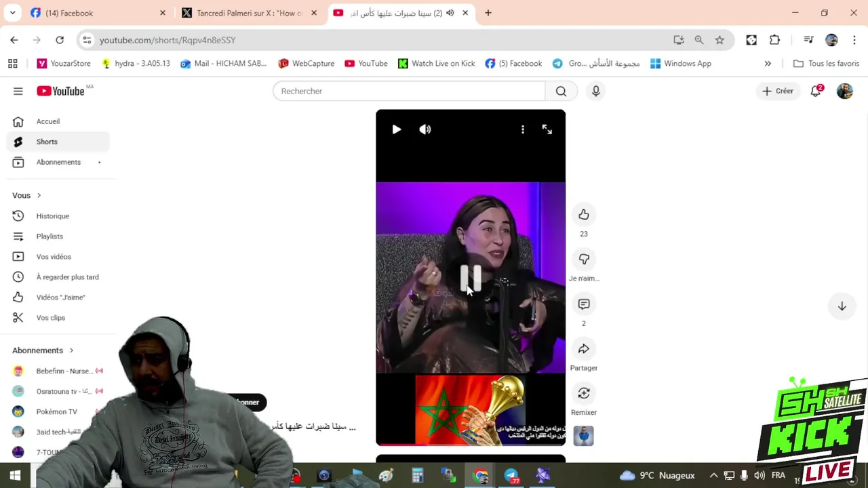868x488 pixels.
Task: Share the Short via Partager
Action: pos(584,349)
